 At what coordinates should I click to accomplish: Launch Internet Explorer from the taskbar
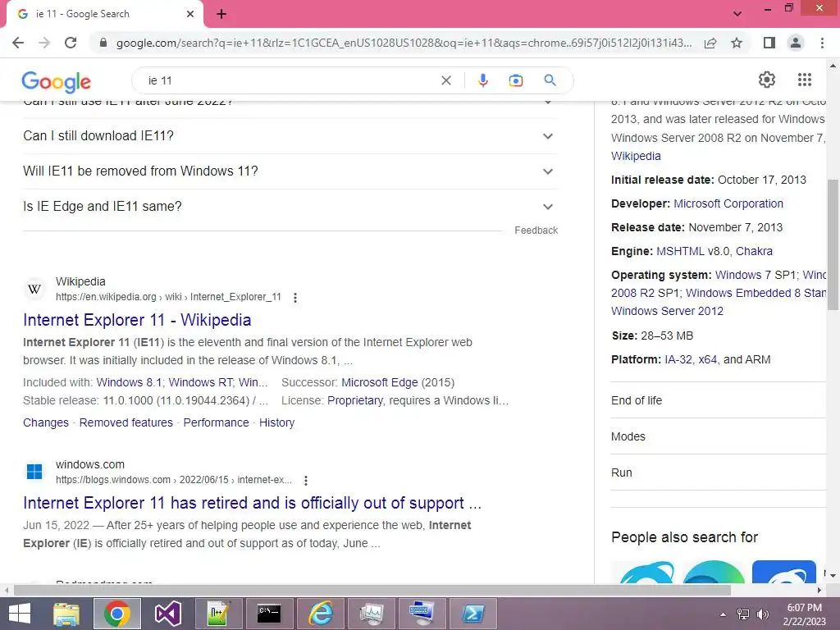click(321, 614)
